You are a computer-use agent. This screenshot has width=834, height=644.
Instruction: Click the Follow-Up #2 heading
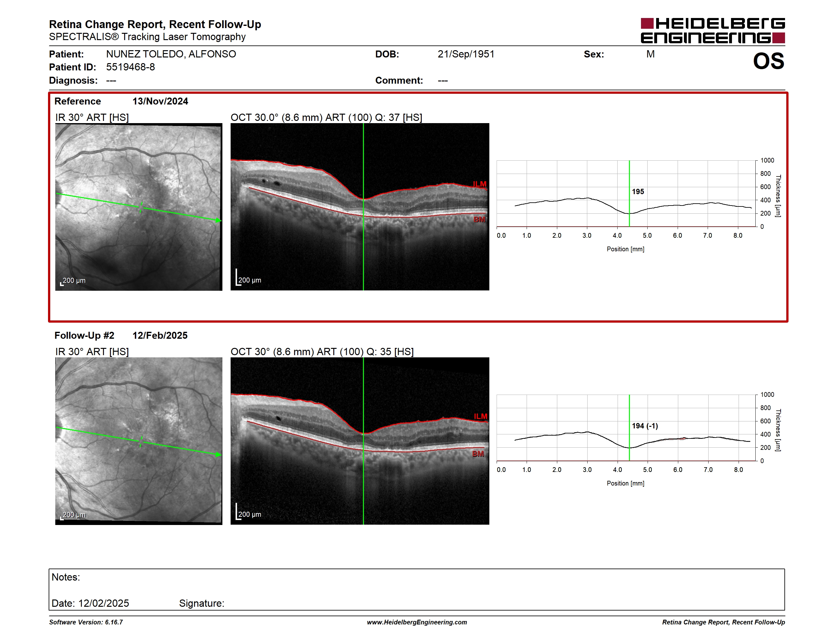tap(84, 335)
